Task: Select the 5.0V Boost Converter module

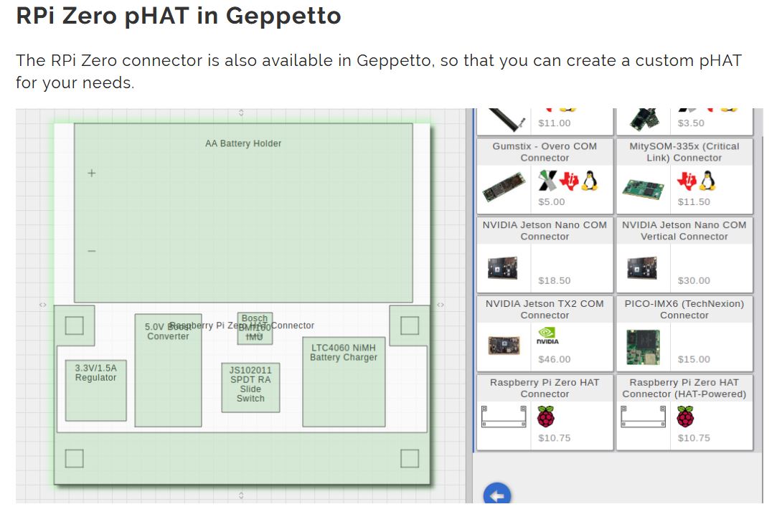Action: 168,370
